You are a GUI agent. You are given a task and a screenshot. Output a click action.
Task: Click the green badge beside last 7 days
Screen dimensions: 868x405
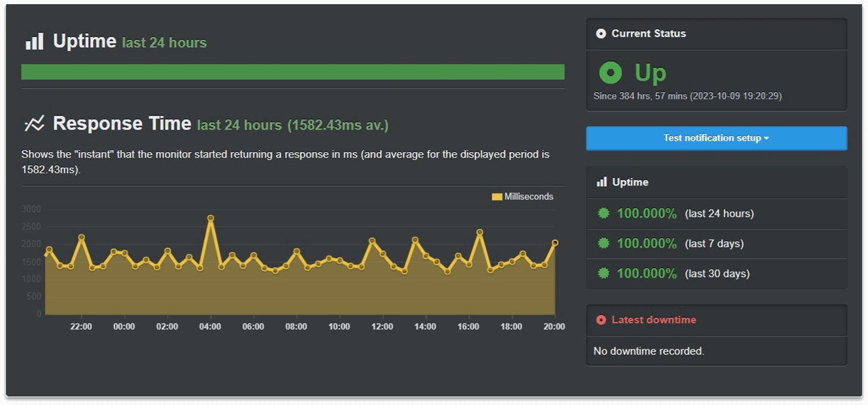pyautogui.click(x=604, y=243)
